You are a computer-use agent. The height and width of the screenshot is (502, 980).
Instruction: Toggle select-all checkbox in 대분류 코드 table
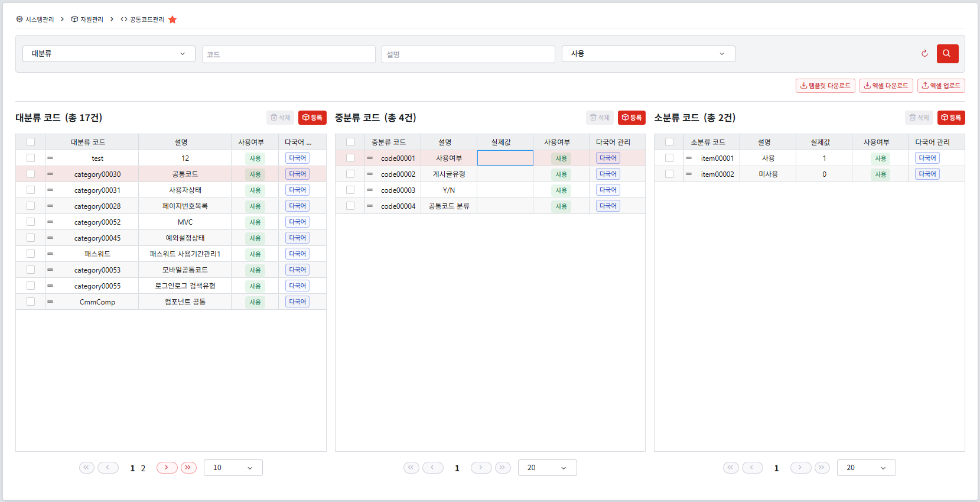click(x=31, y=142)
